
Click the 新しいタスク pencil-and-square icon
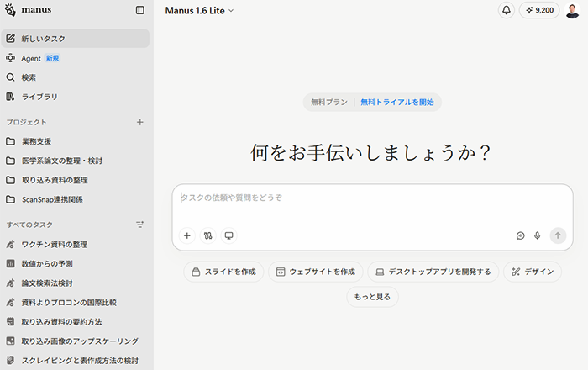(x=10, y=39)
